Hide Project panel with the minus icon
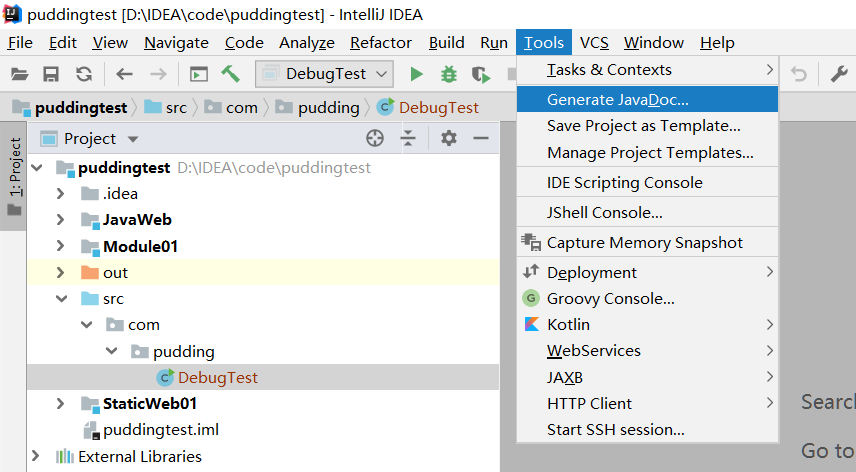Screen dimensions: 856x472 click(481, 139)
